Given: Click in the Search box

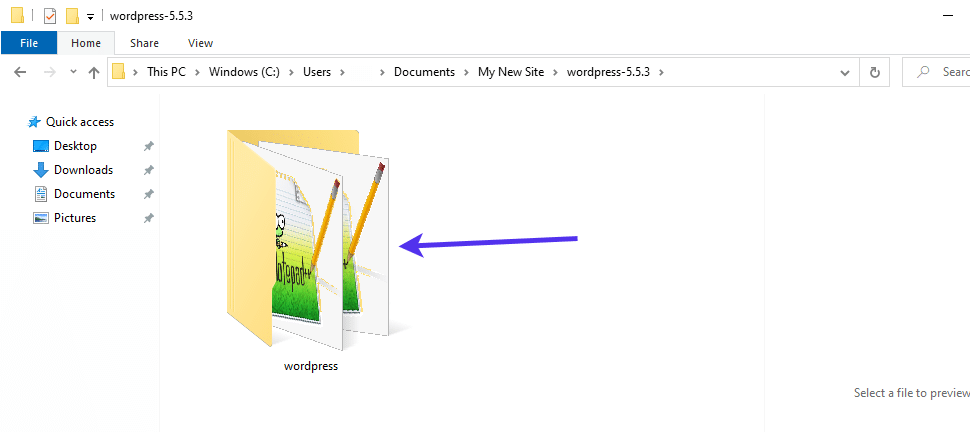Looking at the screenshot, I should coord(950,72).
